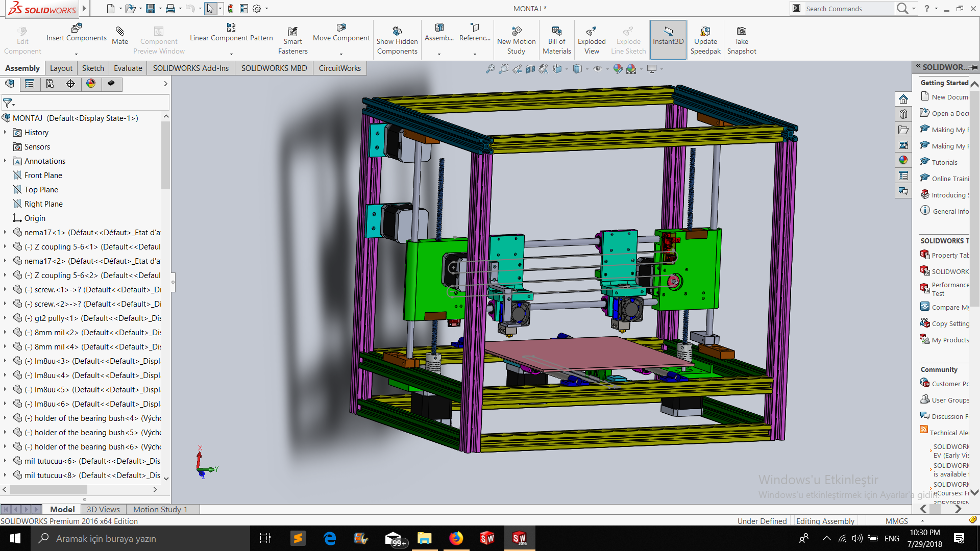
Task: Click Take Snapshot camera tool
Action: [742, 40]
